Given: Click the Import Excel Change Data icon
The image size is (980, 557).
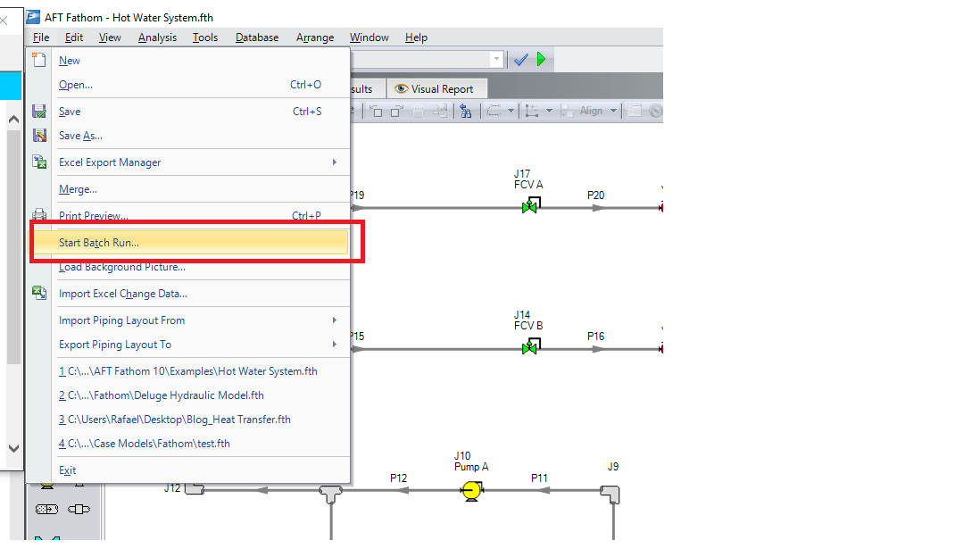Looking at the screenshot, I should point(39,293).
